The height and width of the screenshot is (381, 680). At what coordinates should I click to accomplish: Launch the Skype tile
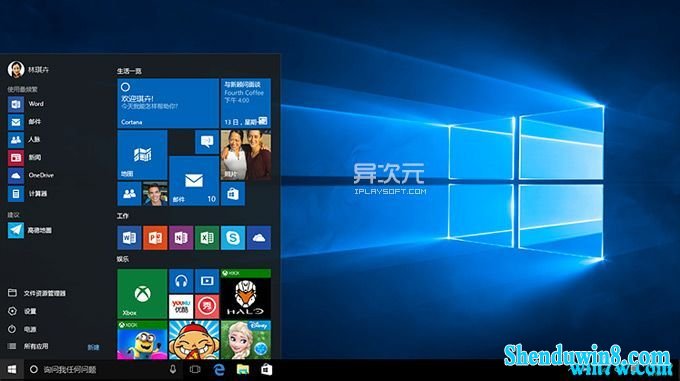click(233, 238)
